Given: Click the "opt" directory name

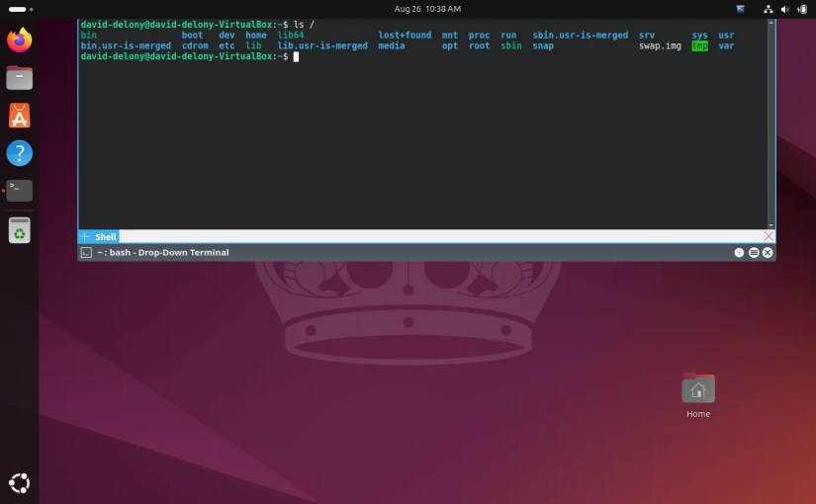Looking at the screenshot, I should click(x=450, y=45).
